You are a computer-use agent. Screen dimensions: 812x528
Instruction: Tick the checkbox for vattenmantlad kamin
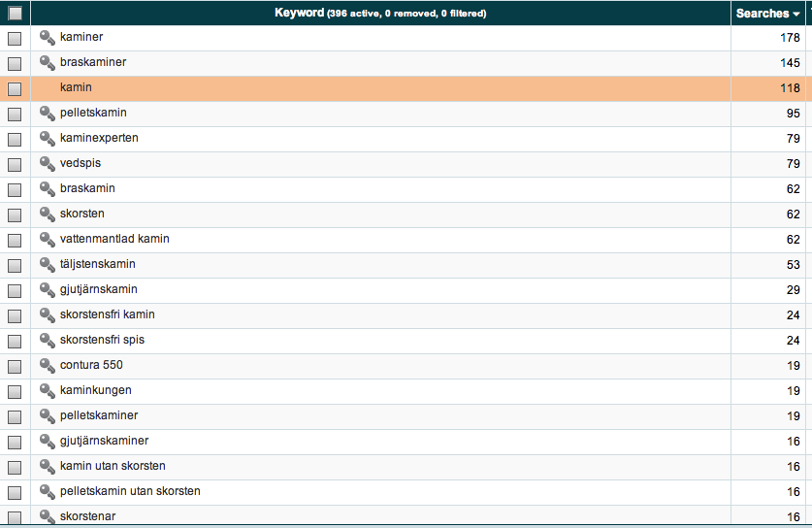(15, 240)
